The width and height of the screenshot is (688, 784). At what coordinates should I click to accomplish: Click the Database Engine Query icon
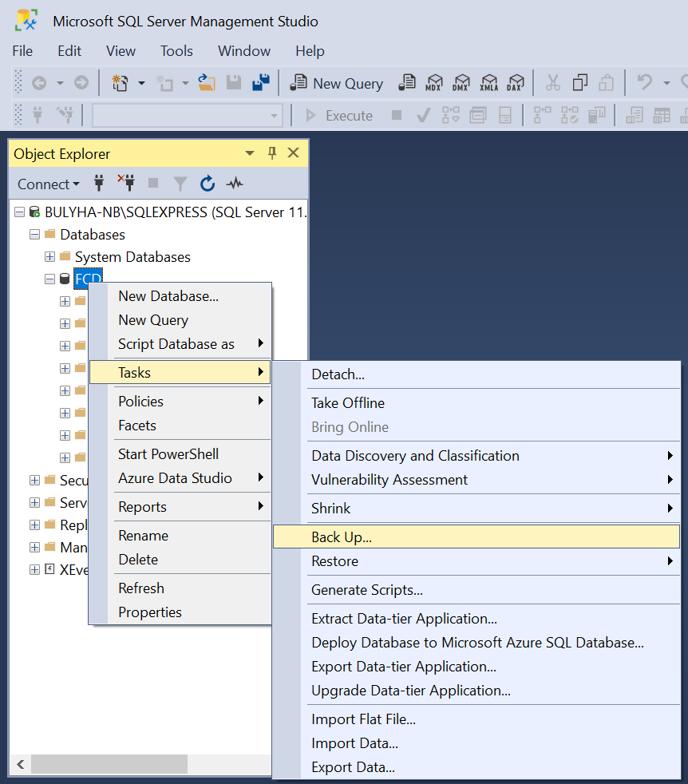tap(406, 82)
